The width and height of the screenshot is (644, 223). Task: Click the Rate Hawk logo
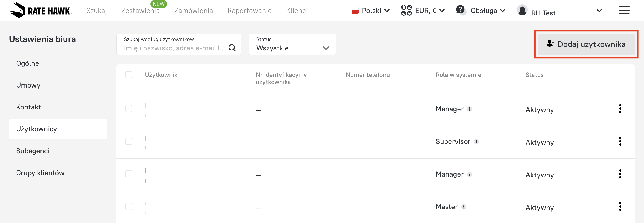(40, 10)
